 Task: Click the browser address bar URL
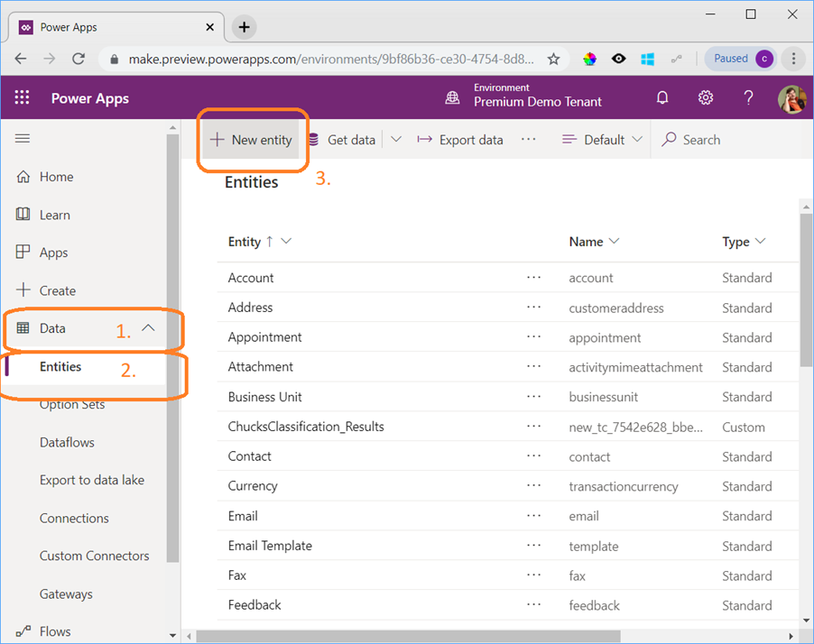coord(330,60)
